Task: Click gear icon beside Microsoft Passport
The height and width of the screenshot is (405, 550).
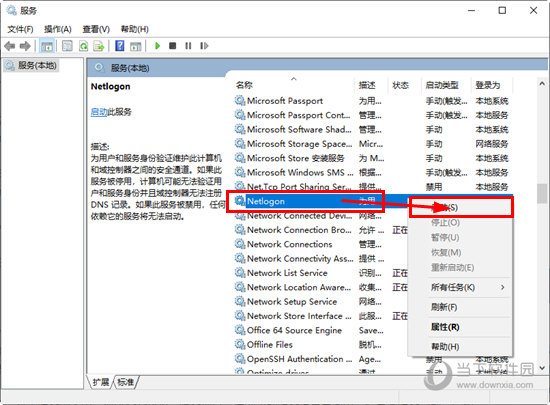Action: tap(240, 101)
